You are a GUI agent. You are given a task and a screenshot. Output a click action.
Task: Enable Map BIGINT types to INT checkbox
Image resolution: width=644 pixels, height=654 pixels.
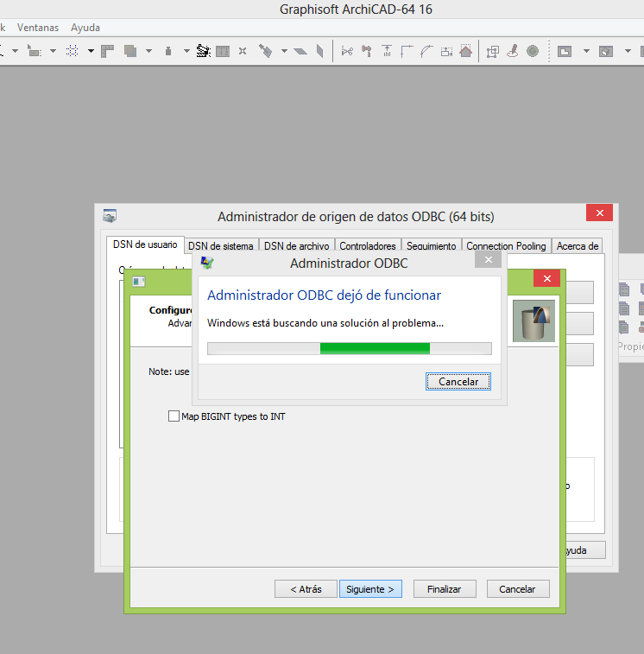(x=174, y=416)
